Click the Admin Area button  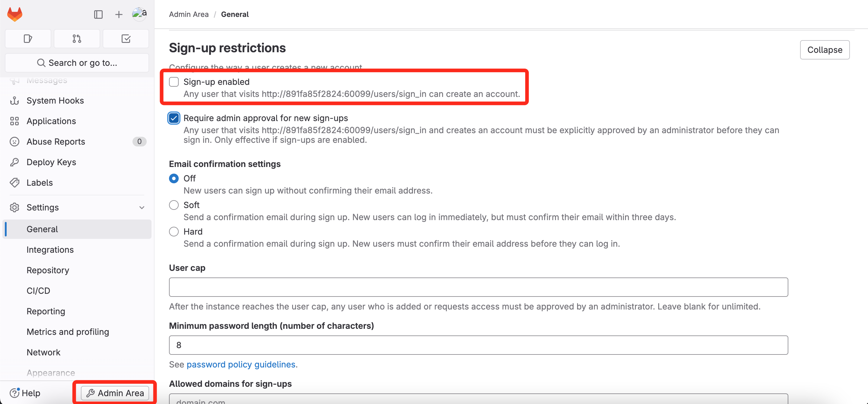pos(115,393)
